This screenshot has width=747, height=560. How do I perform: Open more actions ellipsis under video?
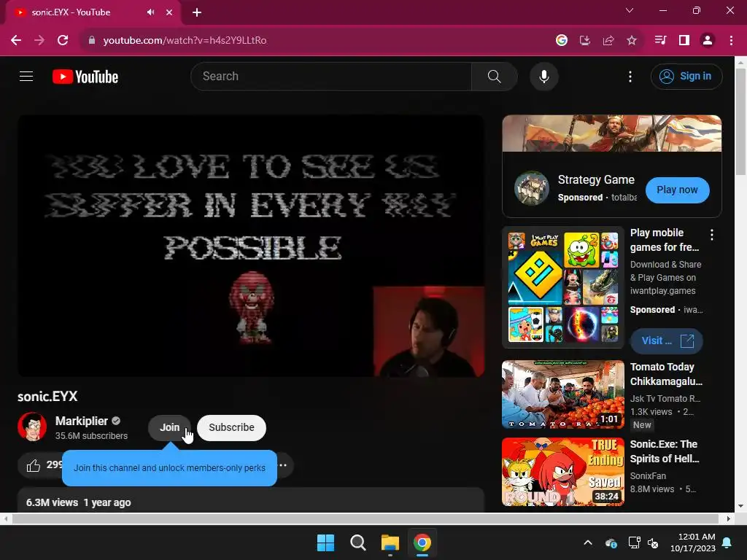[283, 465]
